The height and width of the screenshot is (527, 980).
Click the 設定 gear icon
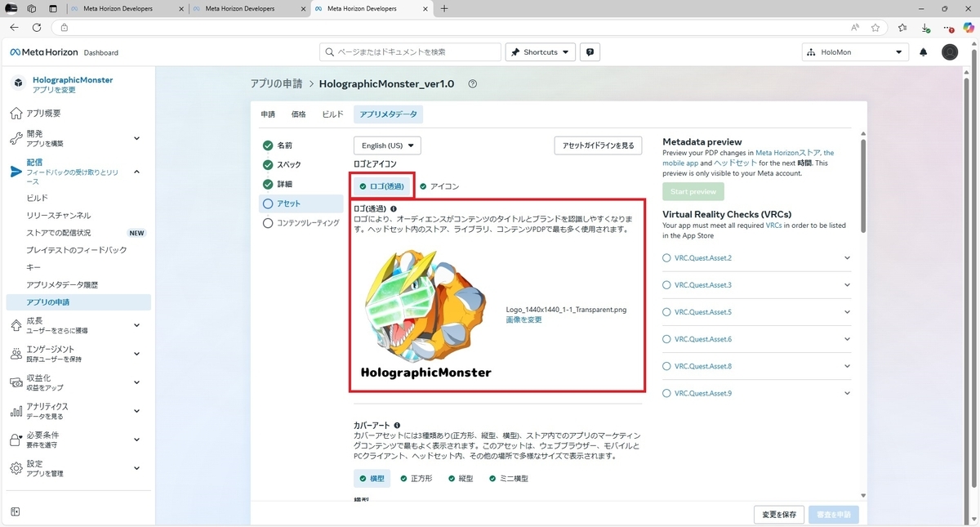[16, 468]
